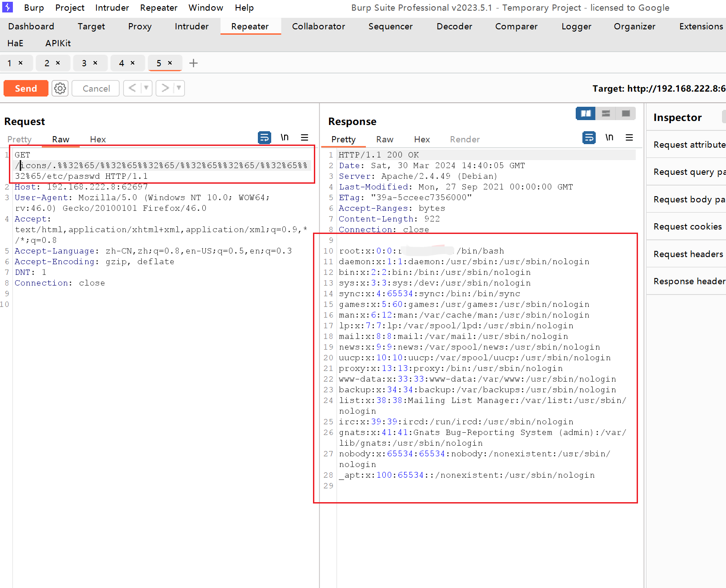This screenshot has width=726, height=588.
Task: Open forward history dropdown arrow
Action: (179, 88)
